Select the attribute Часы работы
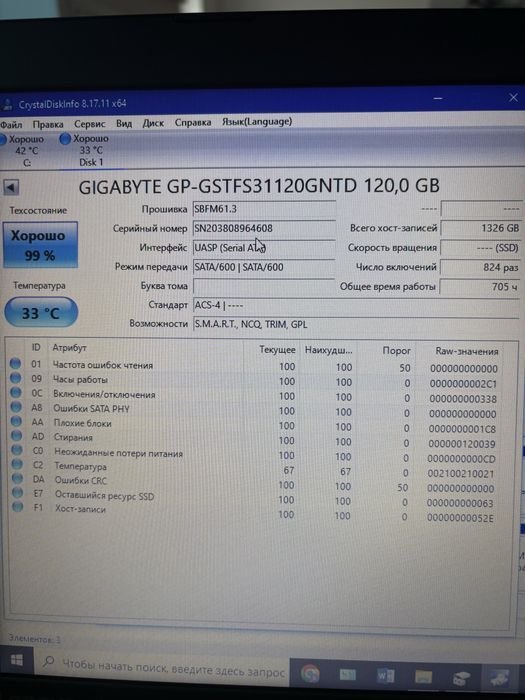Viewport: 525px width, 700px height. tap(80, 380)
